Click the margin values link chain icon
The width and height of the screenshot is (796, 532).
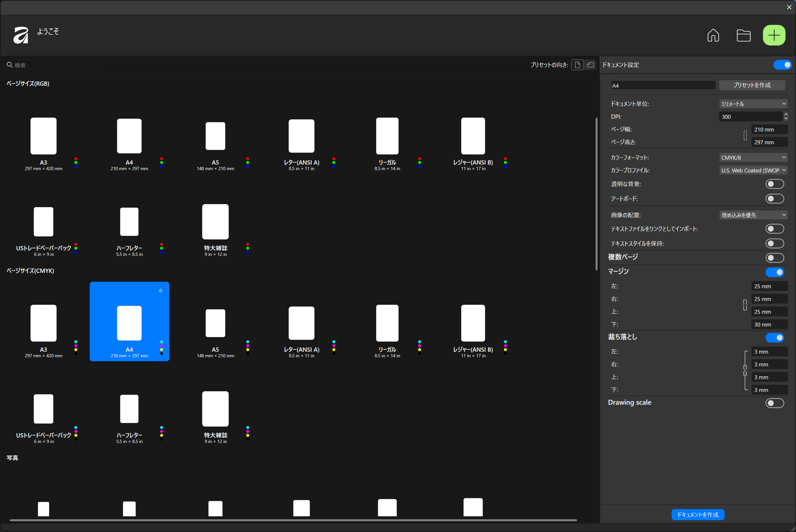pyautogui.click(x=745, y=305)
